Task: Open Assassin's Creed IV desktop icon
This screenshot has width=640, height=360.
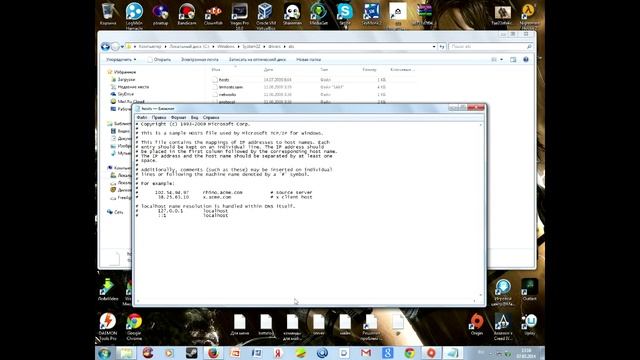Action: tap(503, 327)
